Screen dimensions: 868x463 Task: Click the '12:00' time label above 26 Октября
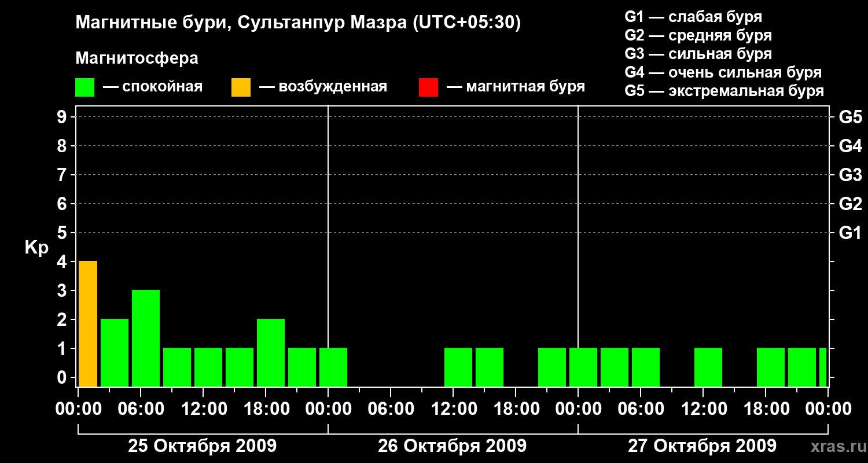point(453,409)
